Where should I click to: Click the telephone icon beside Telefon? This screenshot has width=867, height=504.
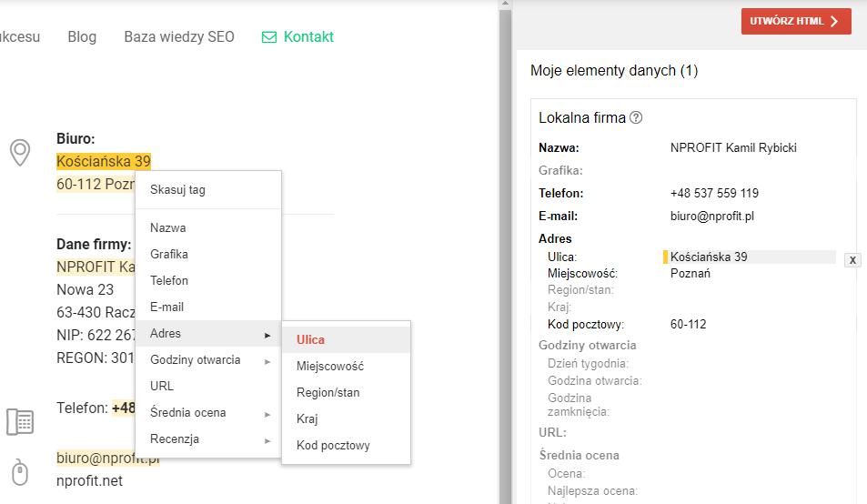[20, 421]
